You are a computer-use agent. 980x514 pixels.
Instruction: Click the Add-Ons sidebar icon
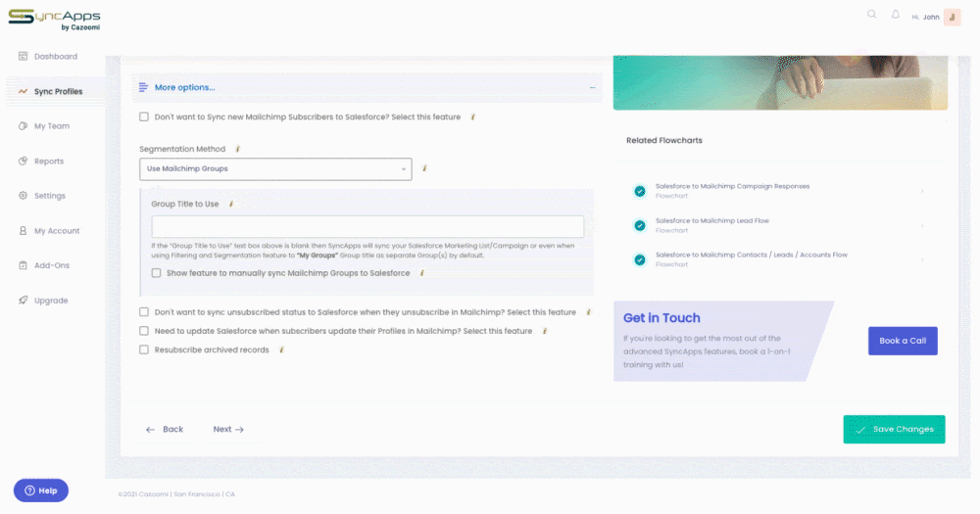pyautogui.click(x=24, y=265)
